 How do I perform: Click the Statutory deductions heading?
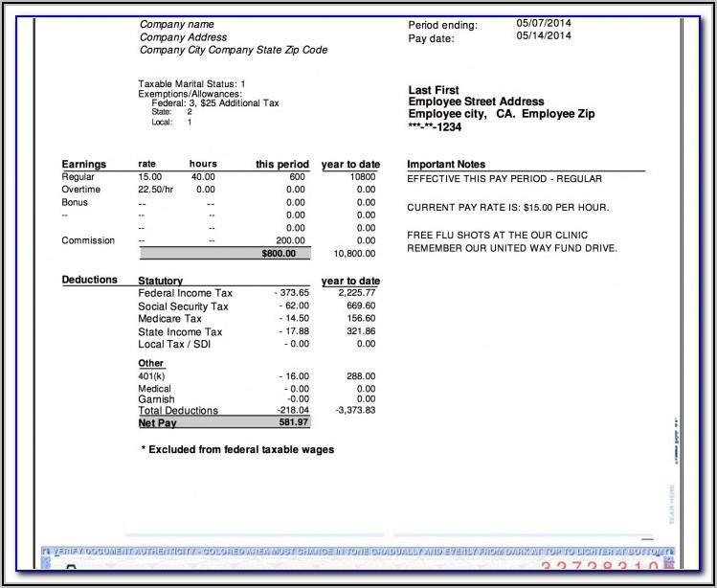161,281
